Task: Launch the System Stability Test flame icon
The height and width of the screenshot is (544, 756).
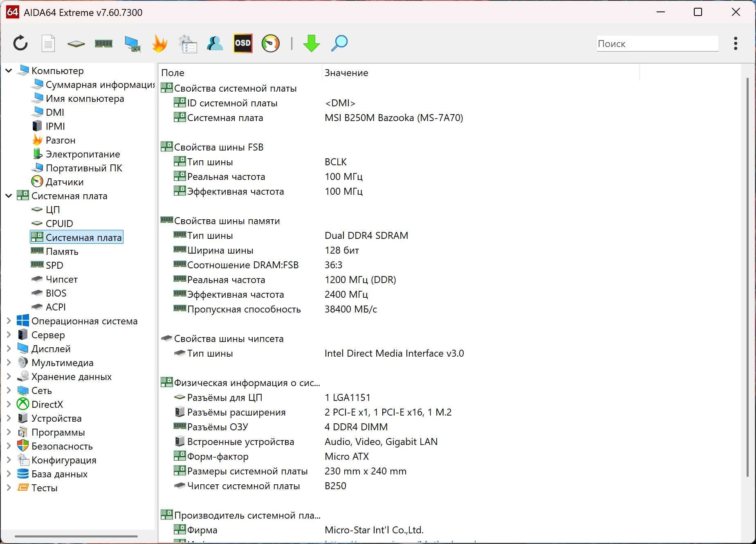Action: (159, 43)
